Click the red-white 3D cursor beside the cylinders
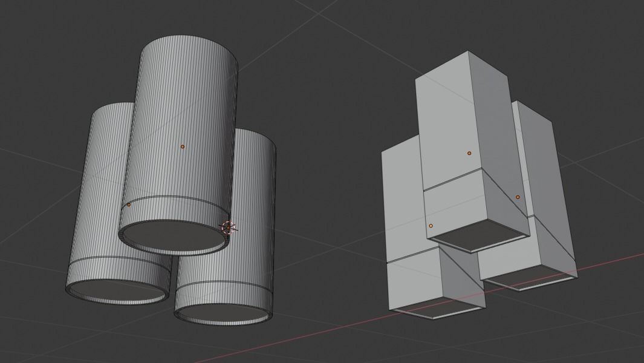Screen dimensions: 644x363 click(229, 227)
